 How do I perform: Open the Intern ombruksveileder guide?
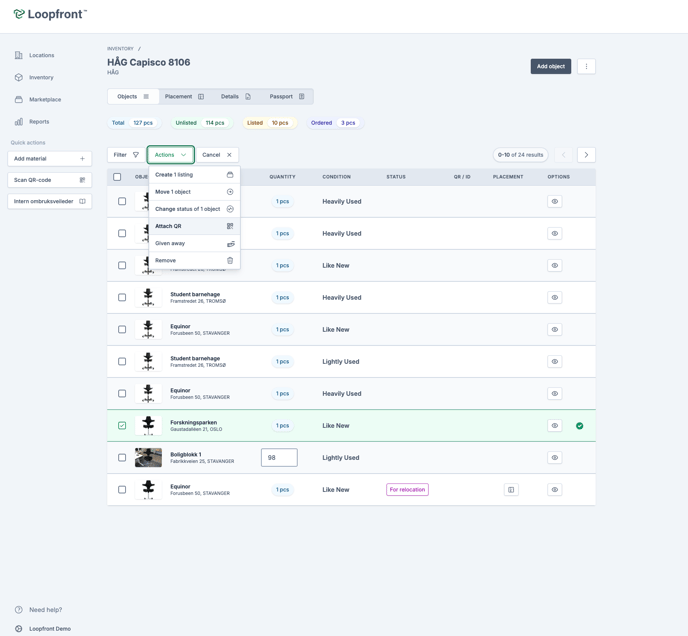click(x=50, y=201)
